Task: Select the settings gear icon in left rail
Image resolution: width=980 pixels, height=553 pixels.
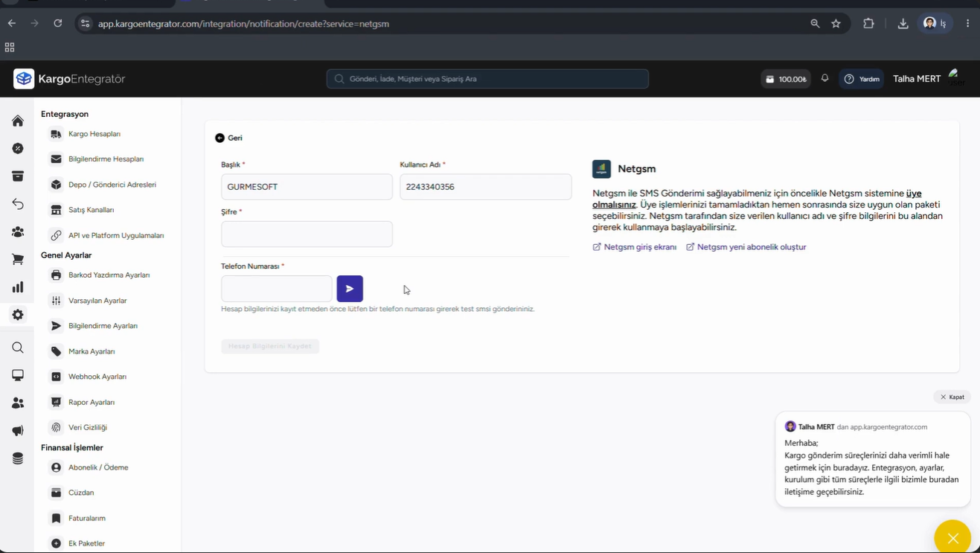Action: click(x=18, y=315)
